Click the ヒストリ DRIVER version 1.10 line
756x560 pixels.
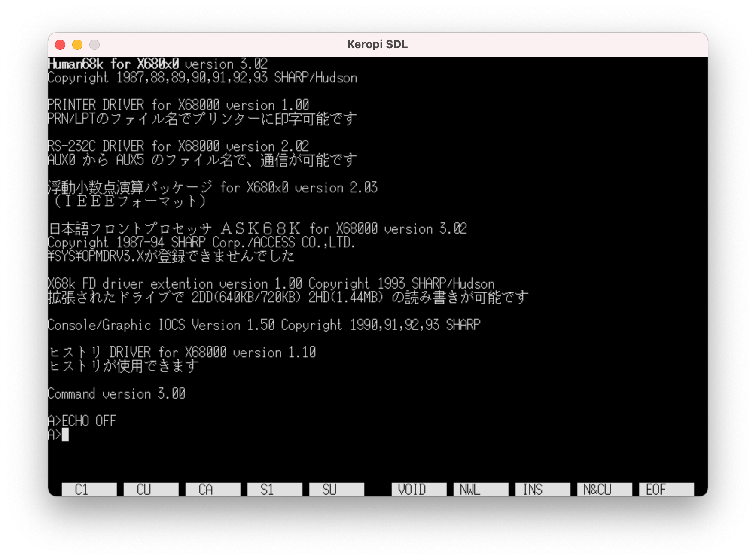coord(182,352)
